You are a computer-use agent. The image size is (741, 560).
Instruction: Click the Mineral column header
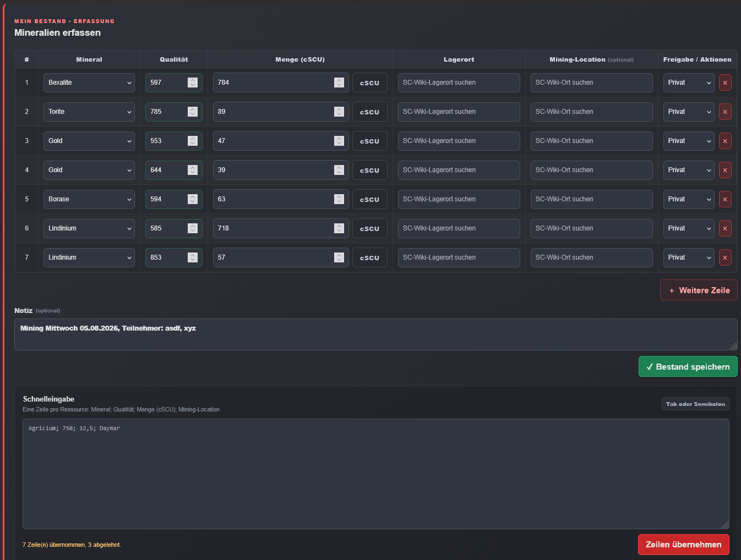point(89,59)
